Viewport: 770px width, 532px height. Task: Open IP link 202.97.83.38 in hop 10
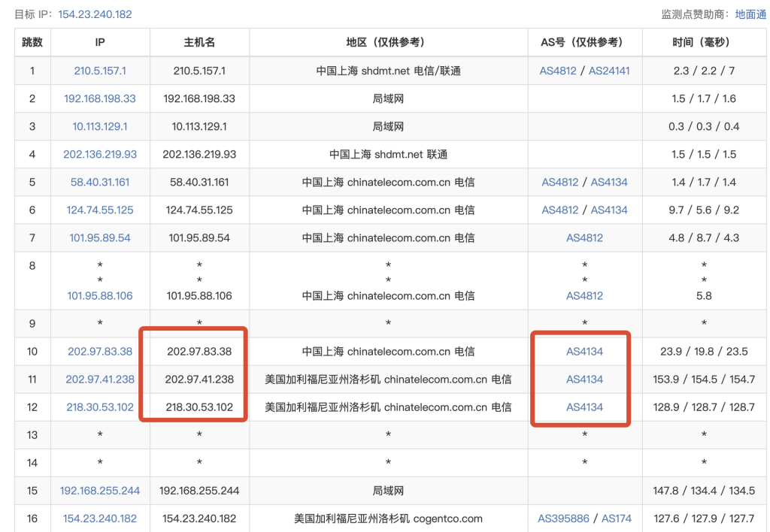[100, 351]
